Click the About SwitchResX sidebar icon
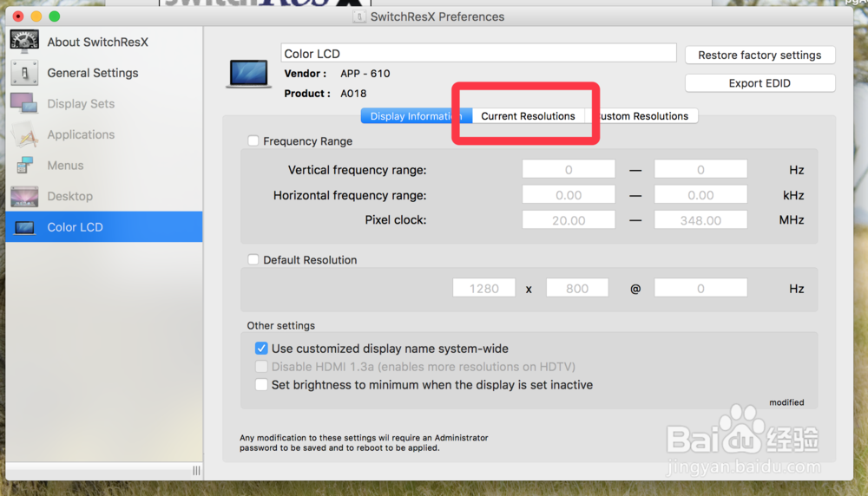This screenshot has width=868, height=496. (x=24, y=42)
